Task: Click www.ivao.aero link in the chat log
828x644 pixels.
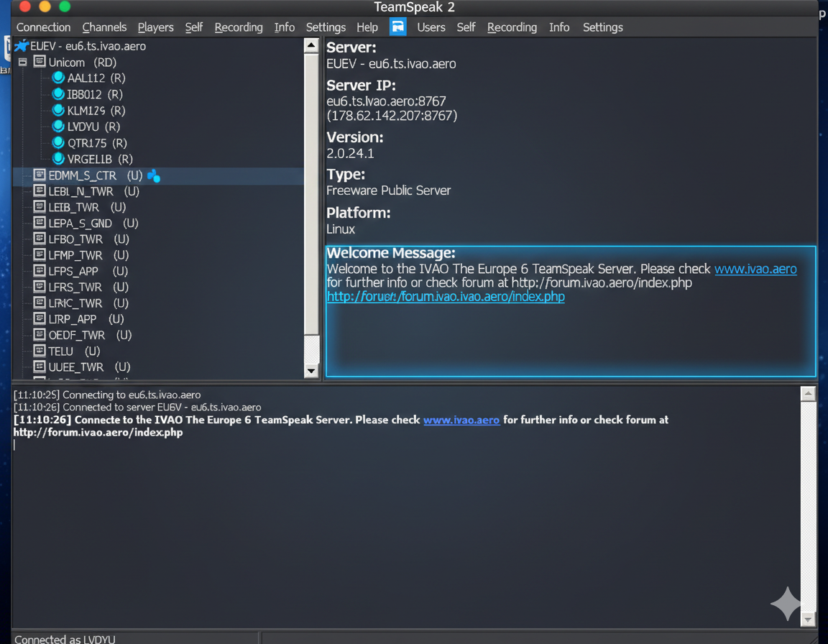Action: pos(461,420)
